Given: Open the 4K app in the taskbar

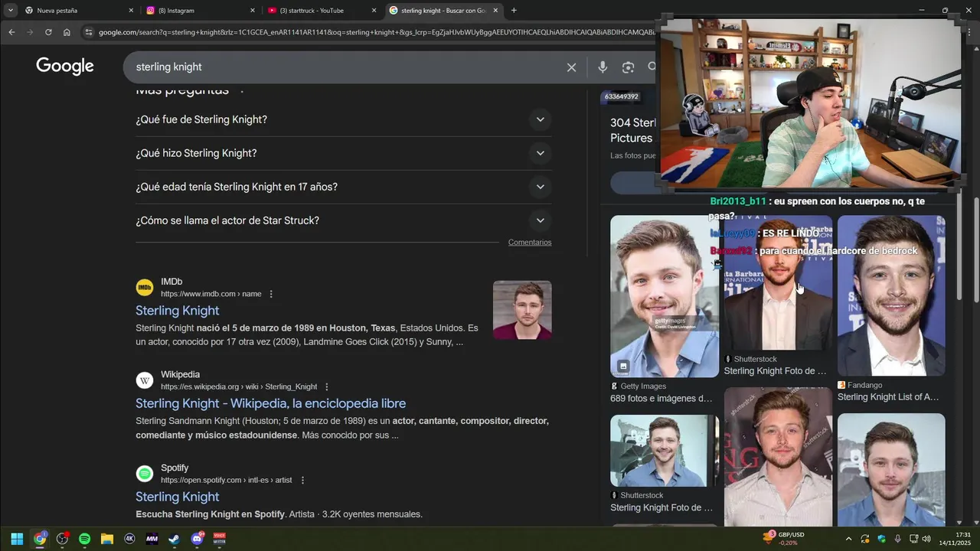Looking at the screenshot, I should [x=129, y=539].
